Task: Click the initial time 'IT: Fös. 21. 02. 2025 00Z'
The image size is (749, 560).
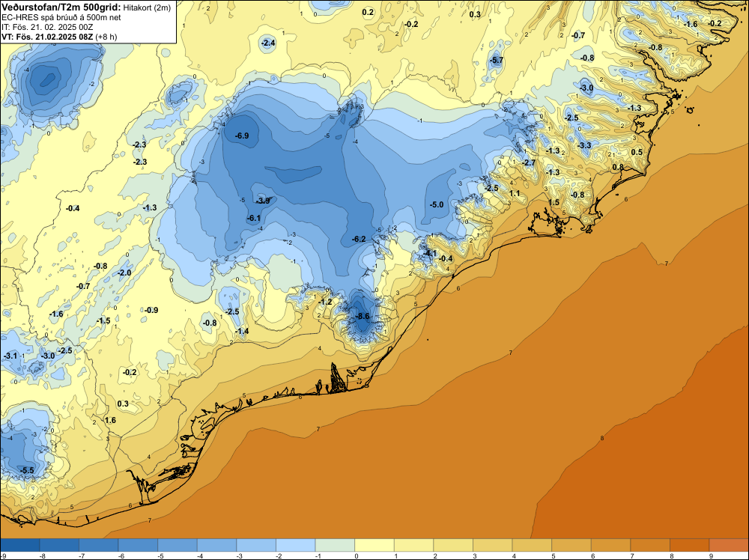Action: [47, 27]
